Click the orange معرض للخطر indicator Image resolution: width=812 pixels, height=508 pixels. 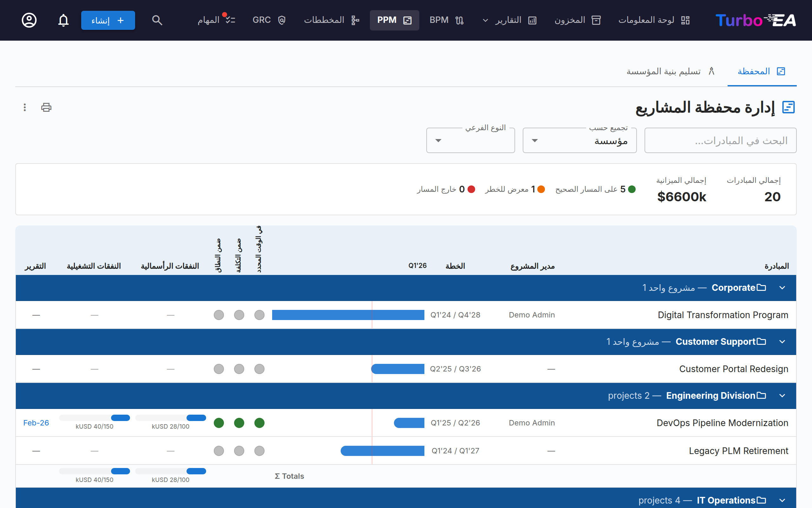[x=515, y=189]
